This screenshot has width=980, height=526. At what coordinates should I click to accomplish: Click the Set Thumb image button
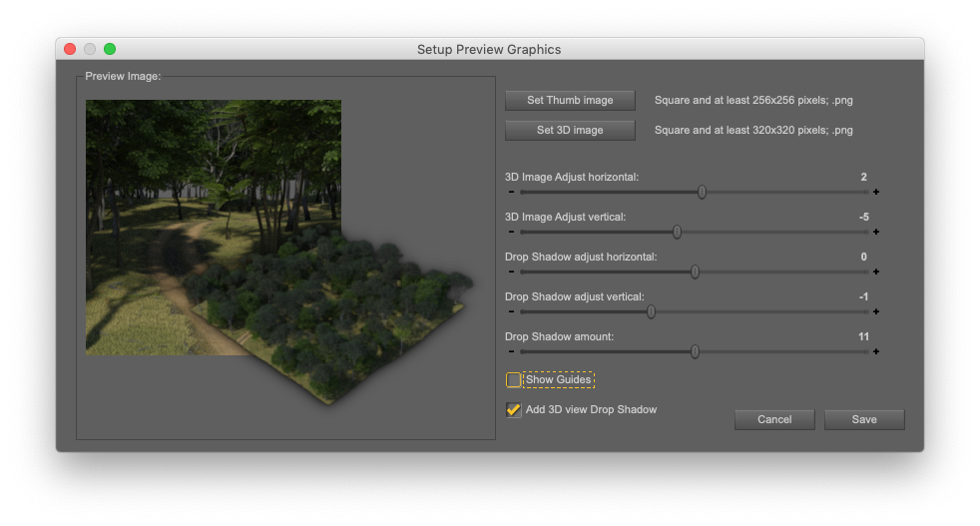pos(570,100)
